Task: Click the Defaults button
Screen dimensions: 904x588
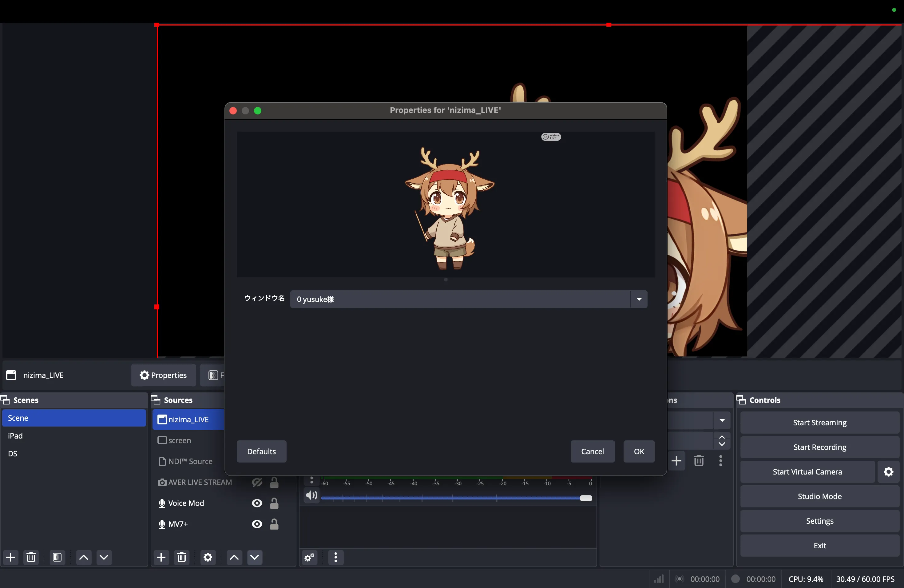Action: (261, 451)
